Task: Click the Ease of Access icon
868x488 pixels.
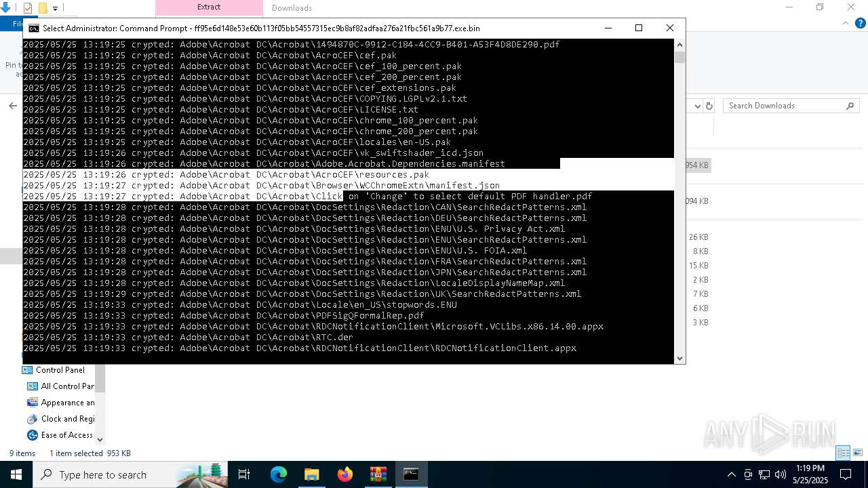Action: click(x=33, y=435)
